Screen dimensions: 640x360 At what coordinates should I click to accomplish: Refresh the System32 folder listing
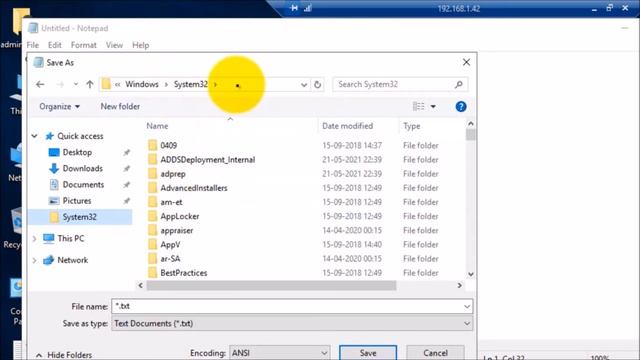tap(318, 84)
